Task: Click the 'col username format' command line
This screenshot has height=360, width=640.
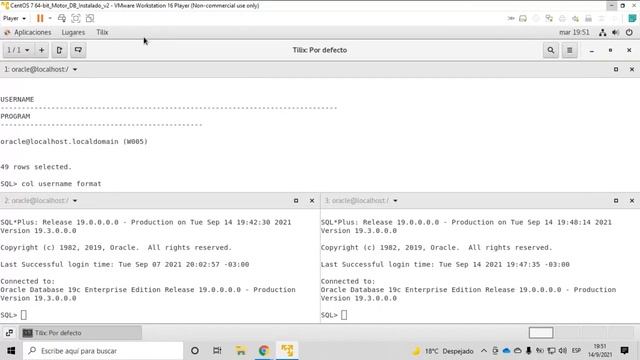Action: [51, 184]
